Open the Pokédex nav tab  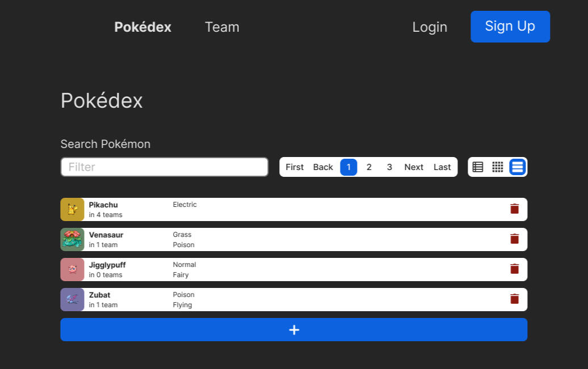(x=143, y=27)
